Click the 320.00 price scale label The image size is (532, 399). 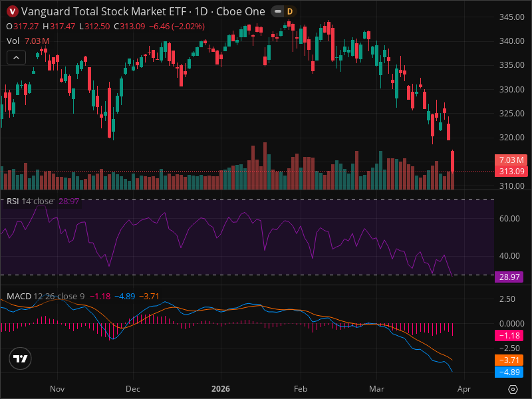pyautogui.click(x=511, y=138)
